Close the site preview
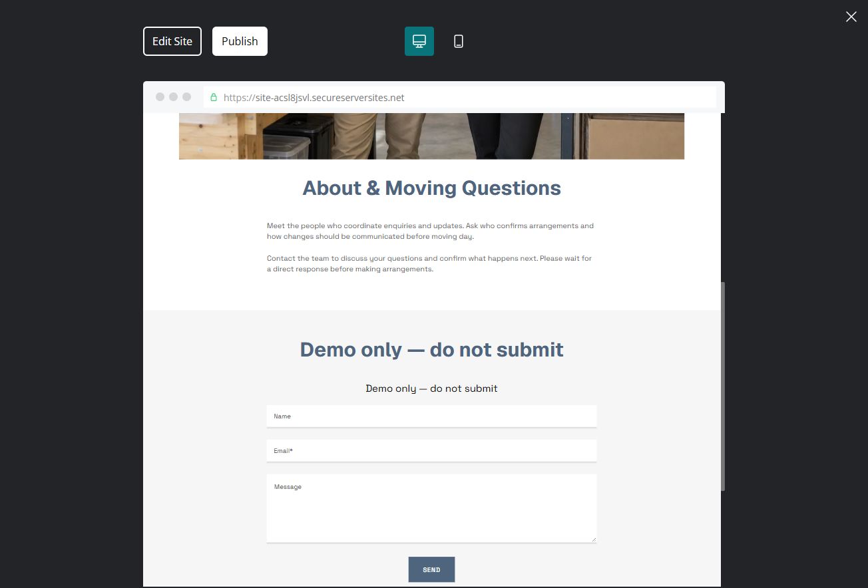 click(x=851, y=17)
